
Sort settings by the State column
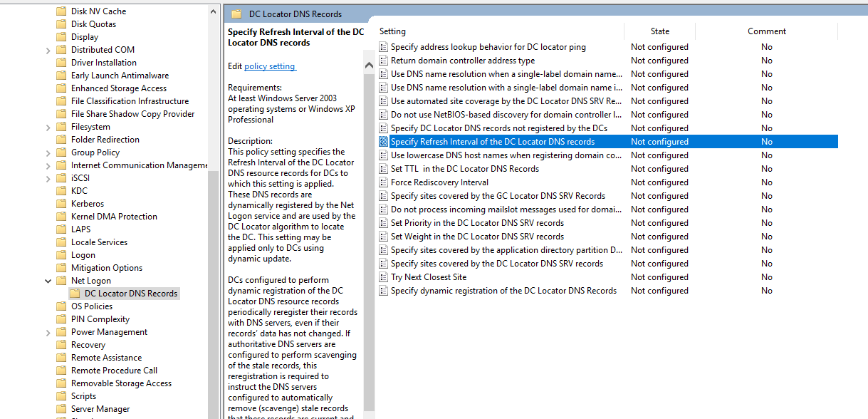pos(659,31)
